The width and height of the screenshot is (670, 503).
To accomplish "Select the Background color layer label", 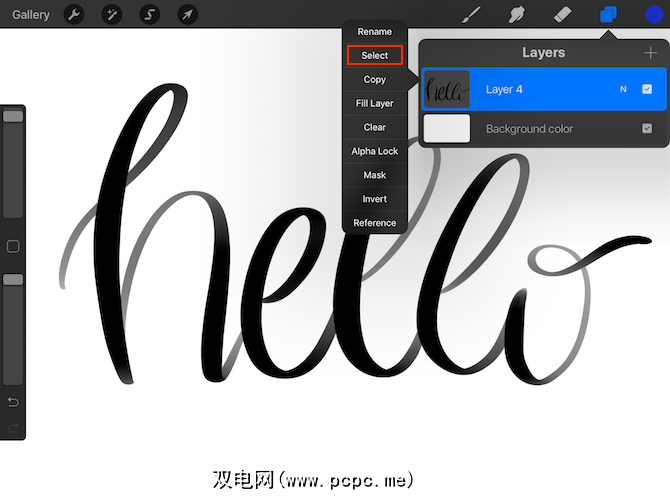I will (529, 129).
